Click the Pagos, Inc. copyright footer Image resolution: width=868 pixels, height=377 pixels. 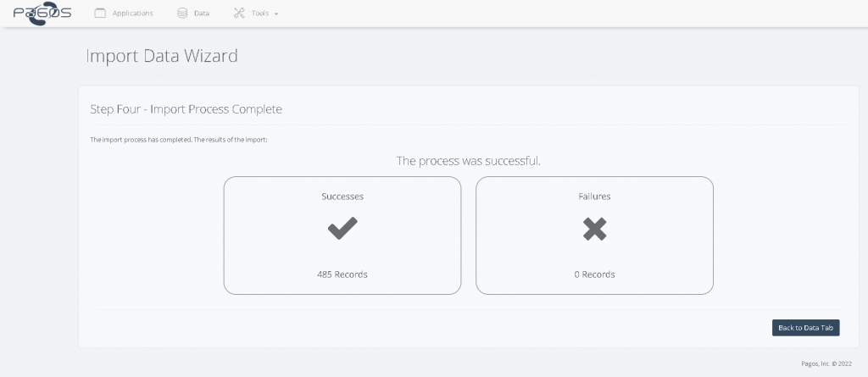[825, 363]
